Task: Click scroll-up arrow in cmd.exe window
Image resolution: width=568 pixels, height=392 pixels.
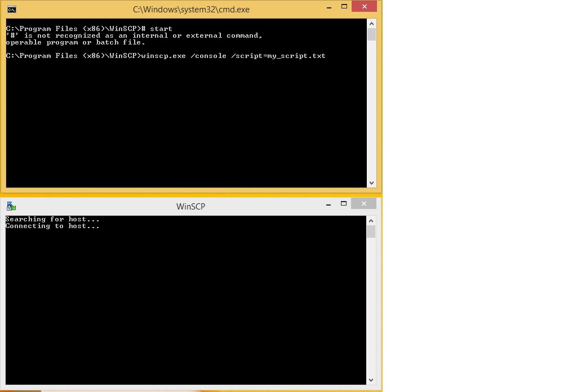Action: coord(371,24)
